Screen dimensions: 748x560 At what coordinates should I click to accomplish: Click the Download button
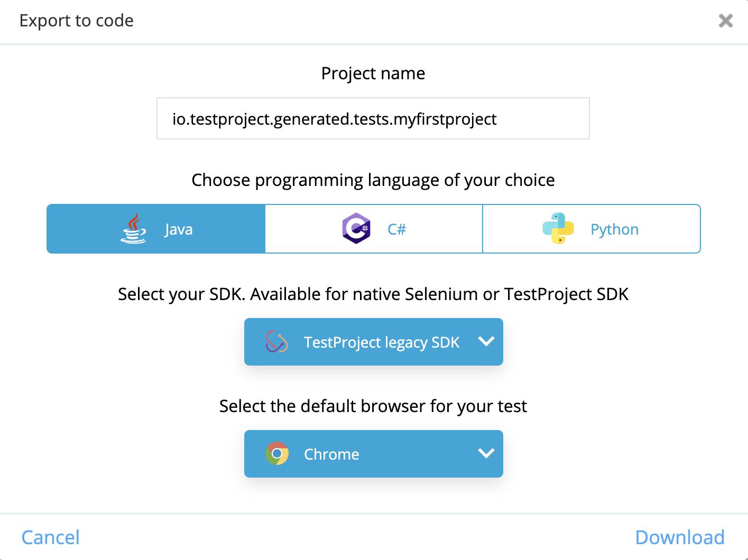point(680,537)
